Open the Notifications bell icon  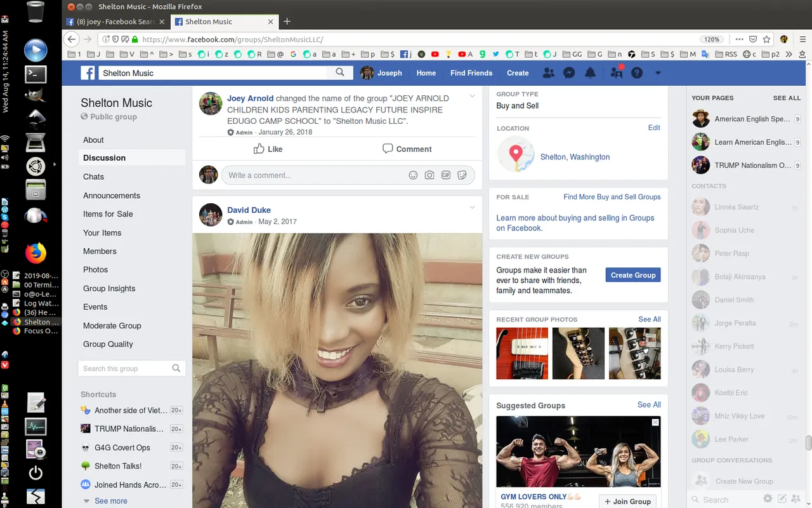click(x=590, y=73)
